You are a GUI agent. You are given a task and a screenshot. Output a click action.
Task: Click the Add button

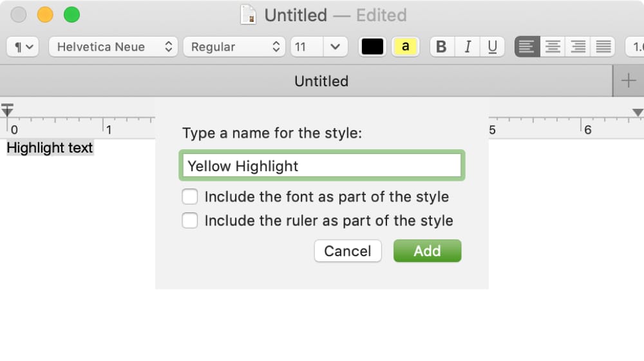427,251
